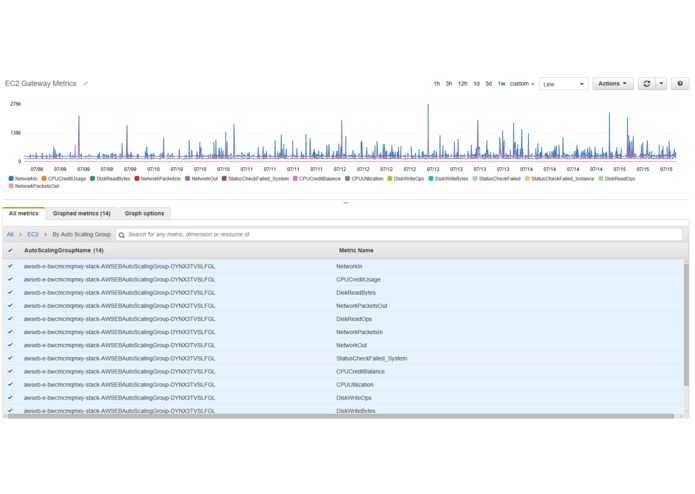Set time range to 1h
Image resolution: width=695 pixels, height=494 pixels.
pos(437,84)
